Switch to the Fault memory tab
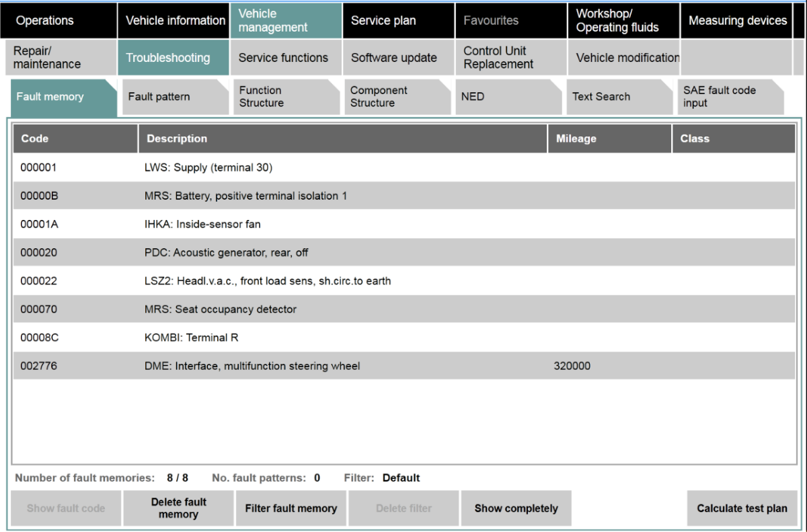Image resolution: width=807 pixels, height=532 pixels. [x=64, y=98]
